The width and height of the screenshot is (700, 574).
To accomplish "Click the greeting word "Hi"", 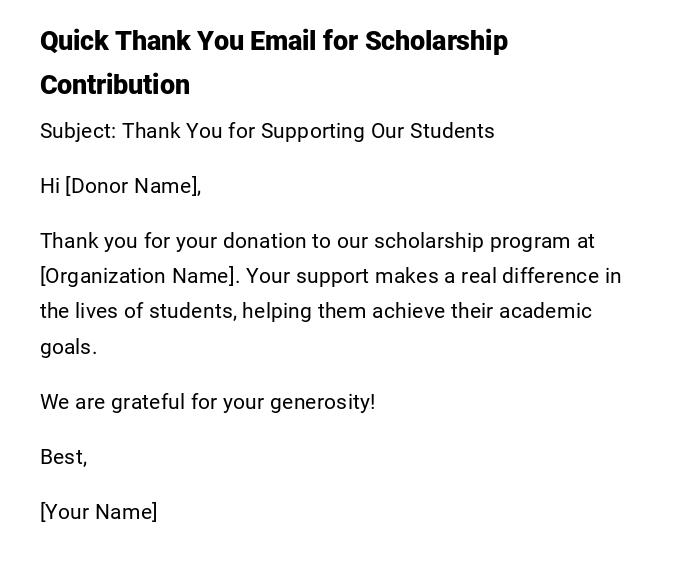I will tap(50, 186).
